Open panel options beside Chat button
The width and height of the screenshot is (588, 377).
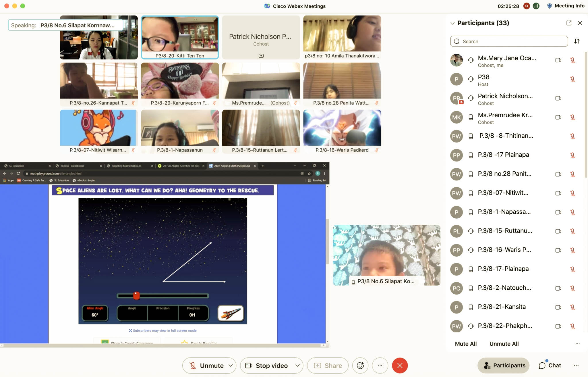click(576, 366)
